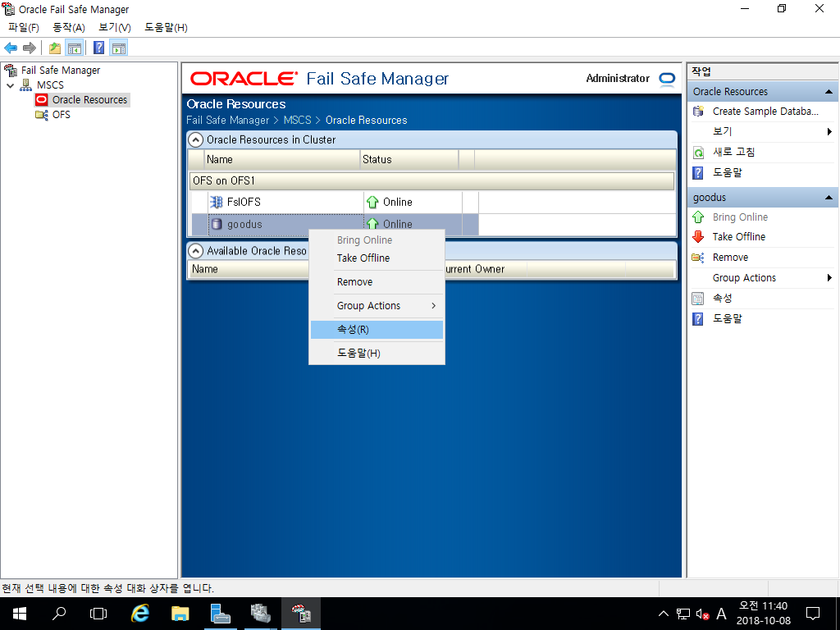Click the red Take Offline arrow icon

tap(698, 237)
